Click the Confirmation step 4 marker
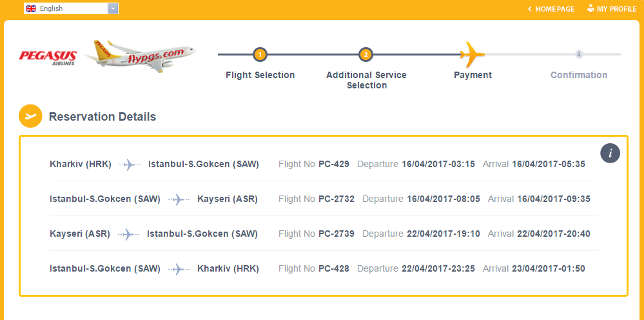 tap(579, 55)
